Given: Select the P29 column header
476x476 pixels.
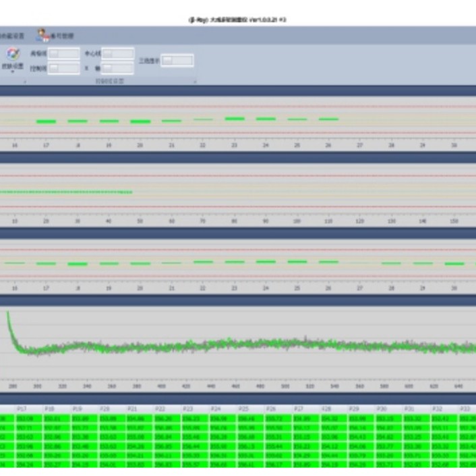Looking at the screenshot, I should point(361,409).
